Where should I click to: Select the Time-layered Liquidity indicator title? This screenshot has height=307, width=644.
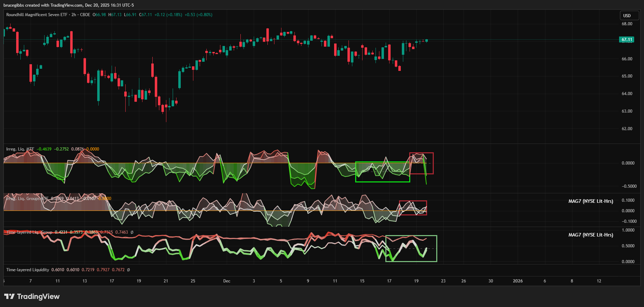point(27,270)
